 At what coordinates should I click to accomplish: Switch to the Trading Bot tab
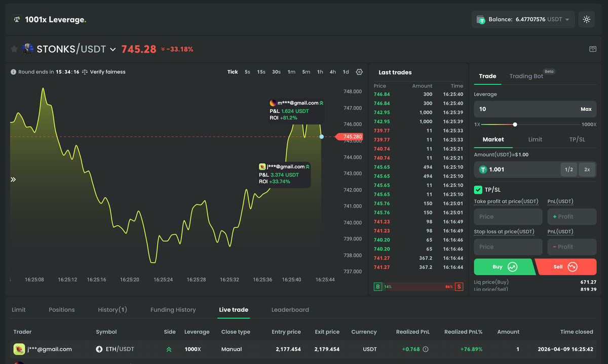click(x=526, y=76)
